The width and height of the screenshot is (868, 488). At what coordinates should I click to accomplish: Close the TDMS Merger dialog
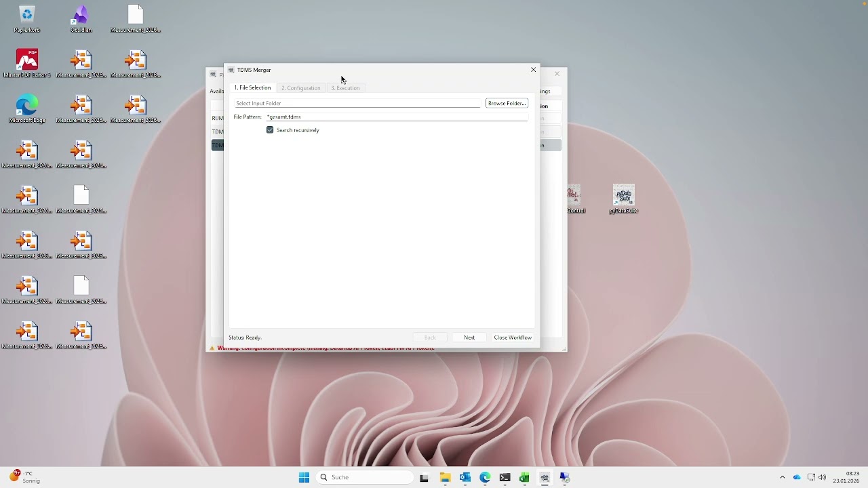[533, 70]
